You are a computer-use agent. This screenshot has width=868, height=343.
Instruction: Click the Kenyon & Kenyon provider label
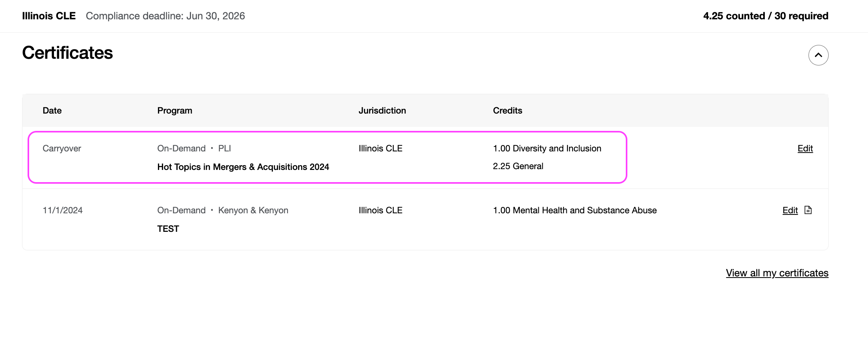click(x=253, y=211)
